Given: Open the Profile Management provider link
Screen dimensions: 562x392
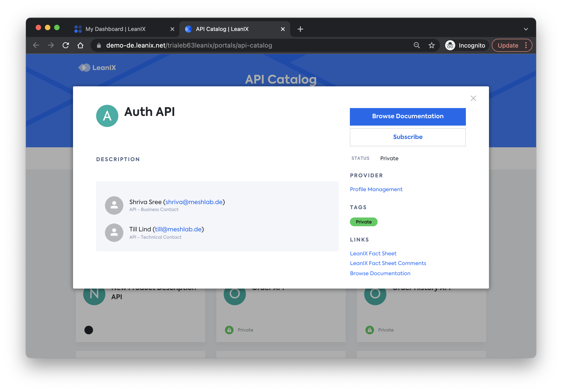Looking at the screenshot, I should 376,189.
